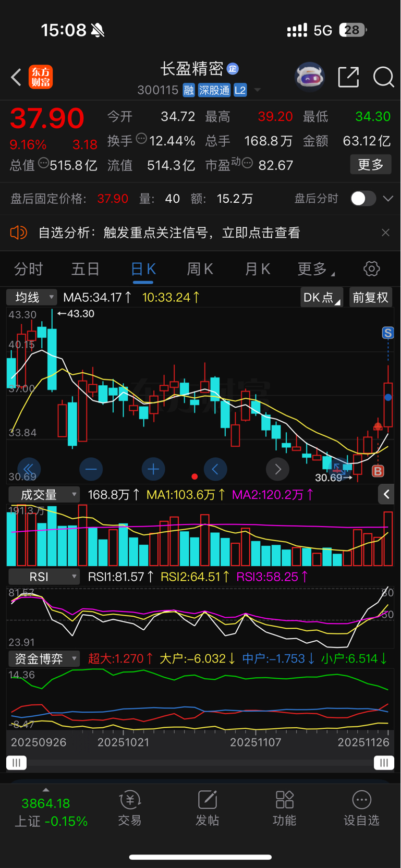Open chart settings gear icon

(x=372, y=269)
